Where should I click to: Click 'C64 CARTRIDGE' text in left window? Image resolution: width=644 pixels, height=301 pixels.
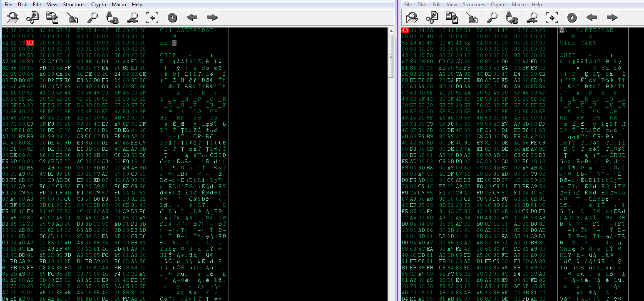pos(187,30)
